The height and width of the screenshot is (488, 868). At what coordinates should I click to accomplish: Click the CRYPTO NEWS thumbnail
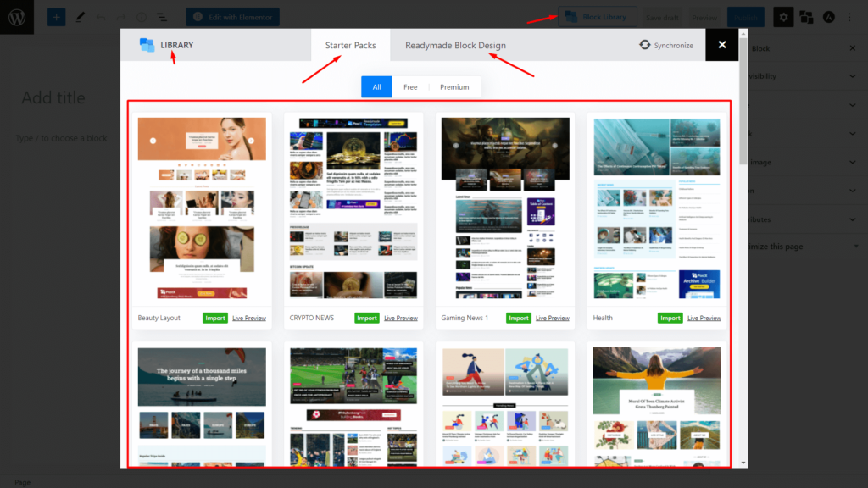tap(353, 208)
